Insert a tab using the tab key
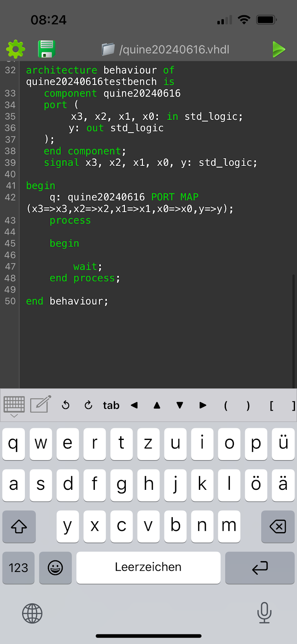The height and width of the screenshot is (644, 297). (111, 405)
